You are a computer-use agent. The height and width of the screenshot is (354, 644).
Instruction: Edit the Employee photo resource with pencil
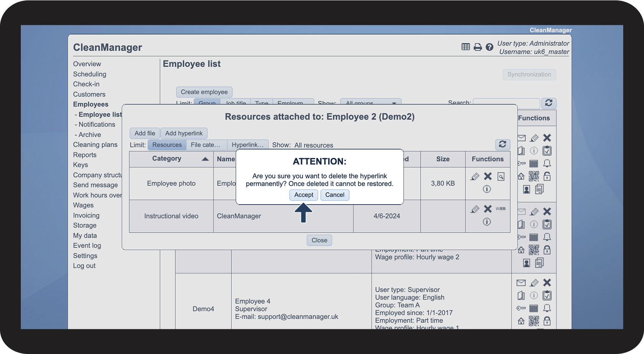(x=475, y=176)
